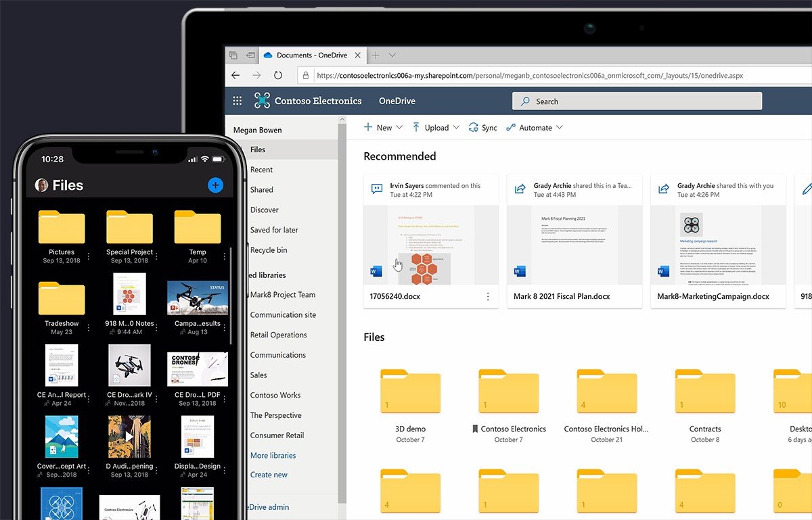Image resolution: width=812 pixels, height=520 pixels.
Task: Click share icon on Fiscal Plan card
Action: click(520, 189)
